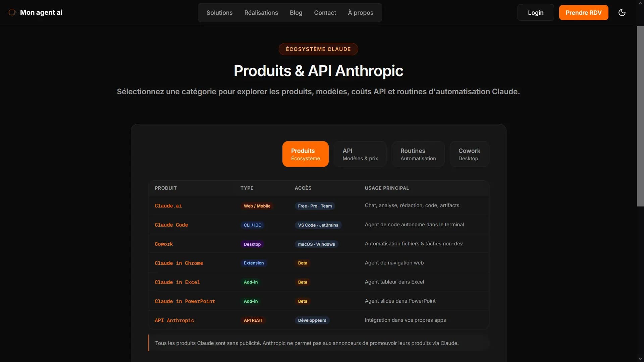Switch to the API Modèles & prix tab
The height and width of the screenshot is (362, 644).
coord(360,154)
